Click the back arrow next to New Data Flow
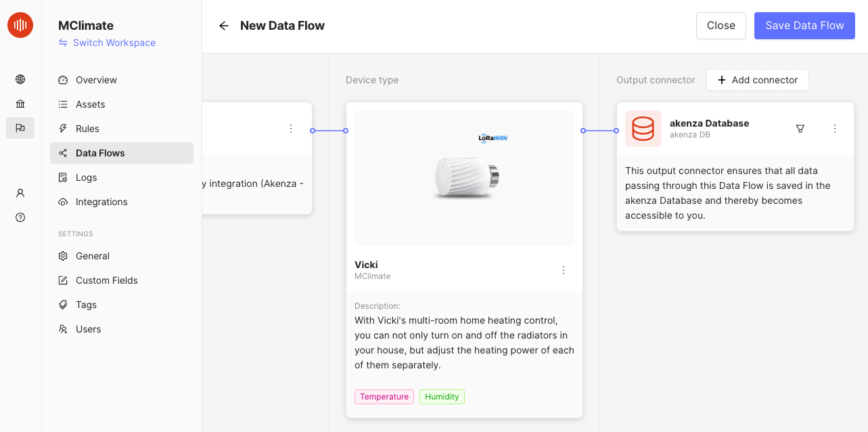The height and width of the screenshot is (432, 868). 224,26
